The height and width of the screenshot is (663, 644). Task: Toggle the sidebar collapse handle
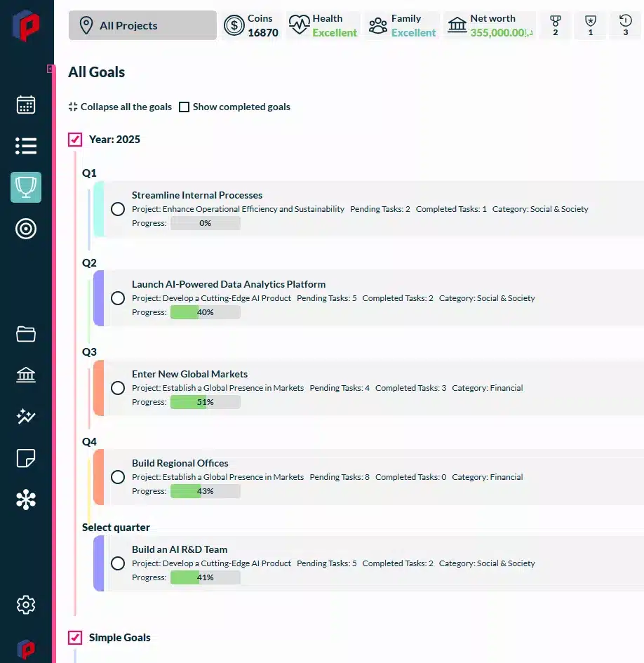50,69
